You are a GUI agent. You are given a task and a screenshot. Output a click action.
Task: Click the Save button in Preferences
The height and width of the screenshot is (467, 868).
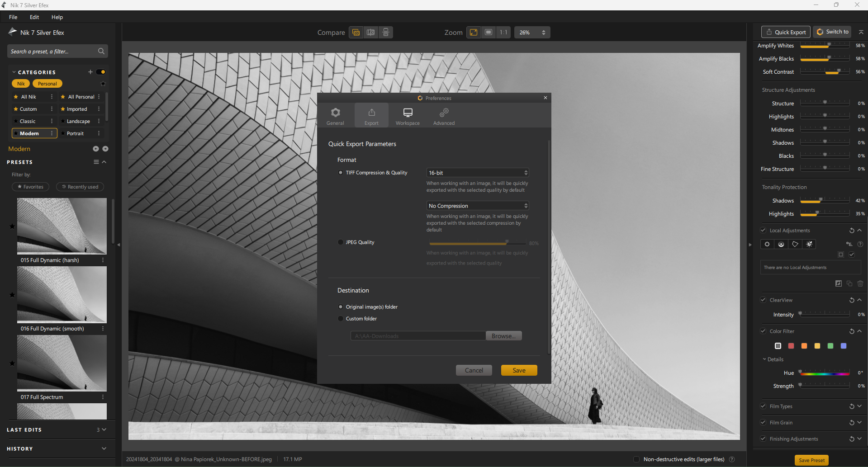519,370
